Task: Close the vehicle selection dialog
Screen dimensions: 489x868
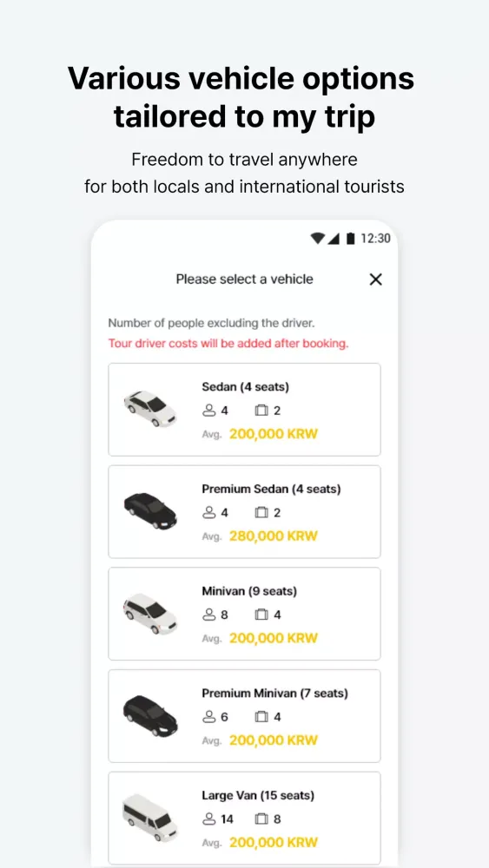Action: (x=375, y=279)
